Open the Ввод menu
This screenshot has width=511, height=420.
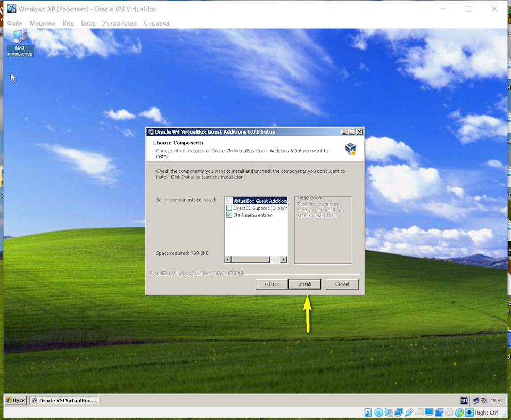[88, 23]
